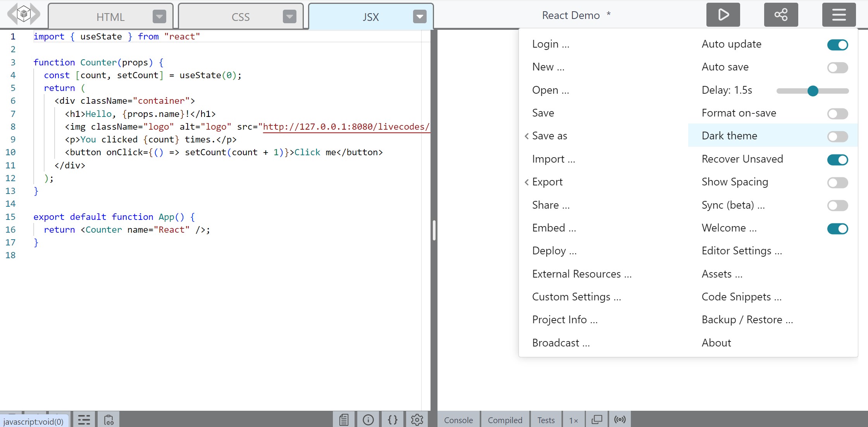
Task: Enable the Auto save toggle
Action: [837, 67]
